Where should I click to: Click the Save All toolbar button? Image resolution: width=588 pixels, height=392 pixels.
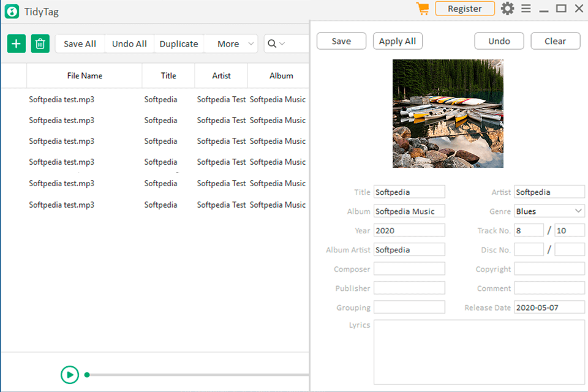[80, 43]
